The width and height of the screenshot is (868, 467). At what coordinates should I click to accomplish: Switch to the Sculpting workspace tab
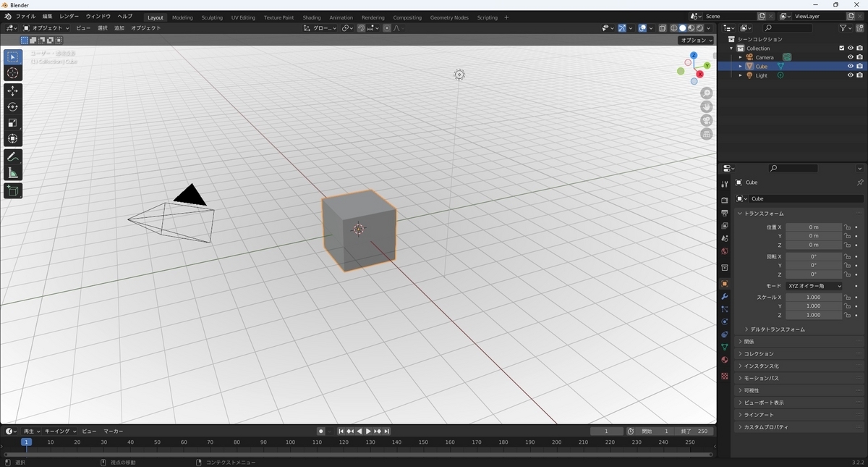212,17
